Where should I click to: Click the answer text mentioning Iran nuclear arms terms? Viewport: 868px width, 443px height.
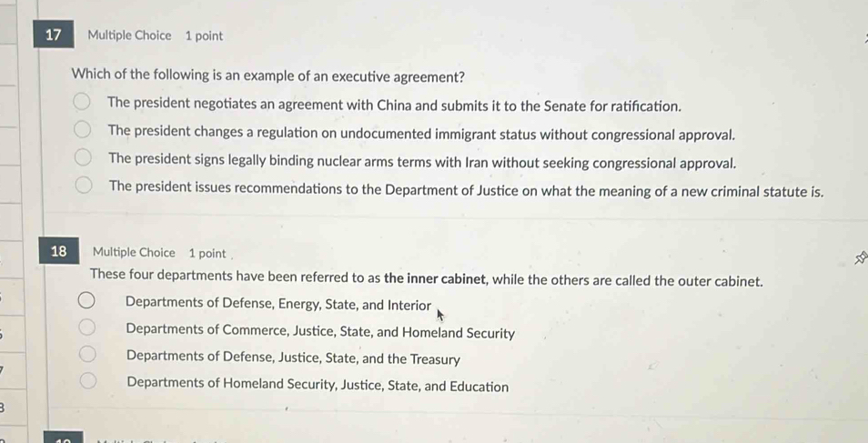click(x=421, y=161)
